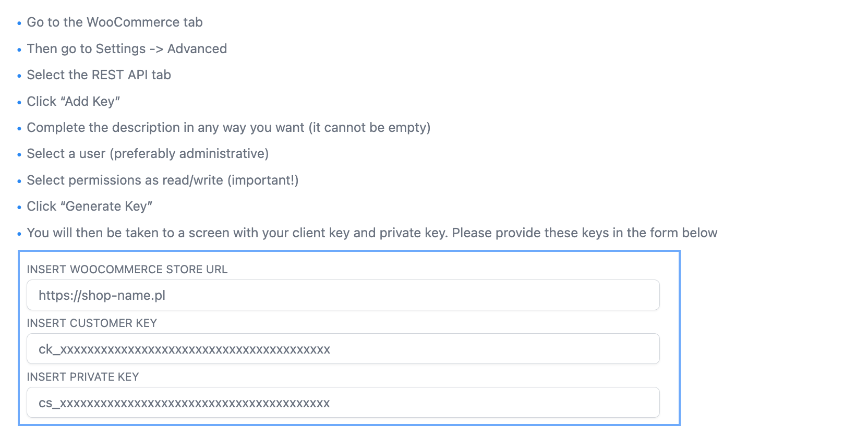
Task: Focus the customer key input field
Action: click(x=343, y=349)
